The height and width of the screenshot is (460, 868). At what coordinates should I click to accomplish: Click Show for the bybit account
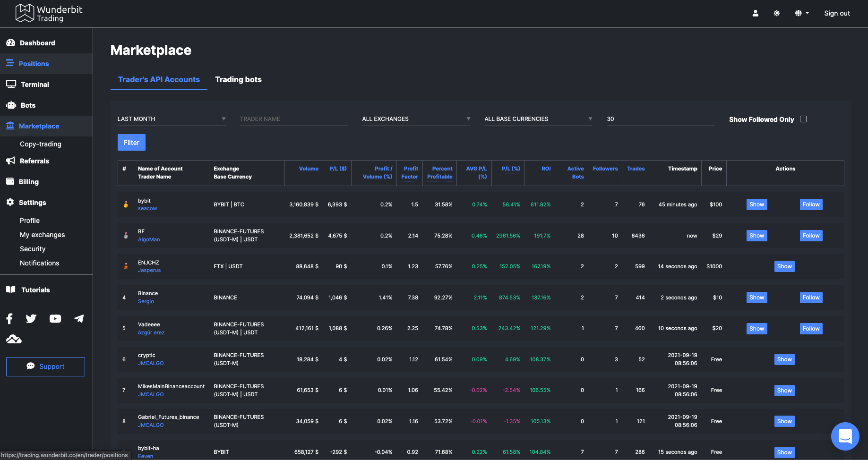click(x=756, y=204)
